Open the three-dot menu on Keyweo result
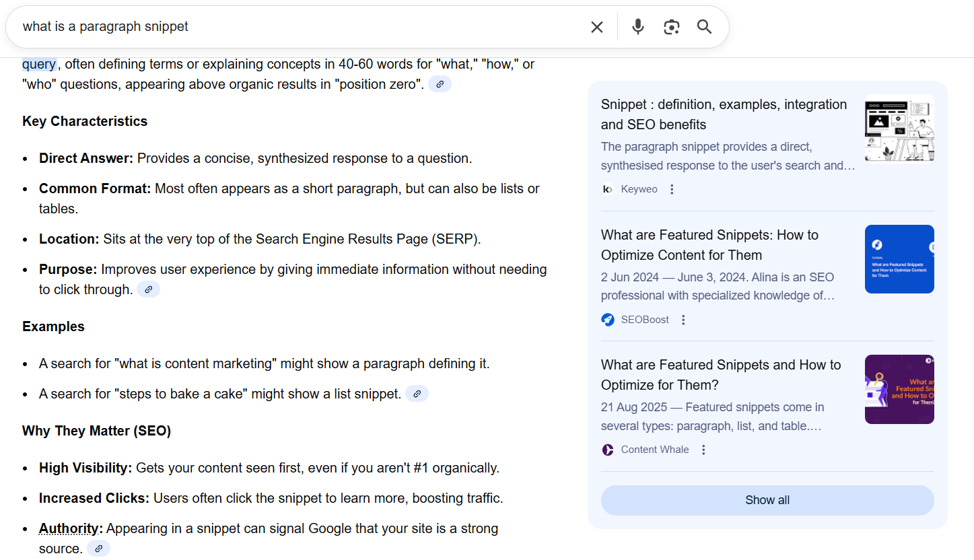The image size is (974, 560). coord(672,189)
